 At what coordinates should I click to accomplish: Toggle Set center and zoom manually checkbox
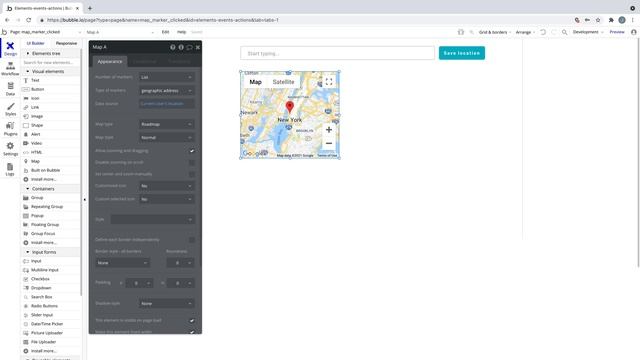pyautogui.click(x=191, y=174)
